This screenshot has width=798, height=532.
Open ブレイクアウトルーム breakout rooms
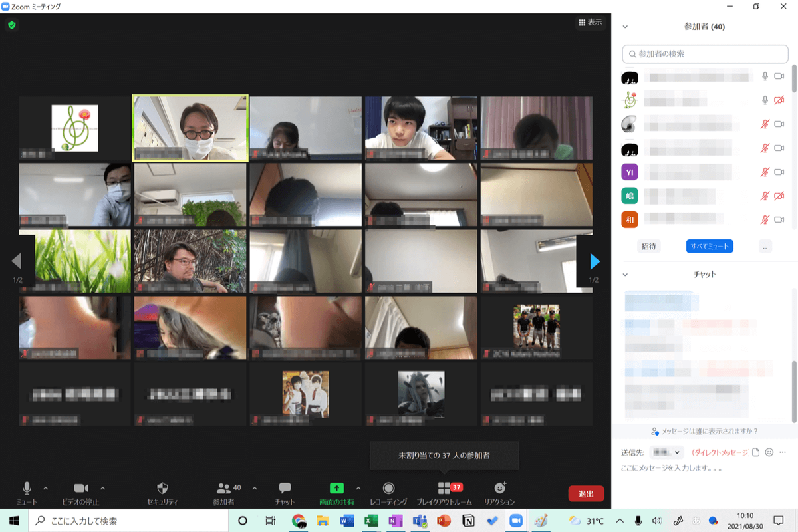pos(444,493)
